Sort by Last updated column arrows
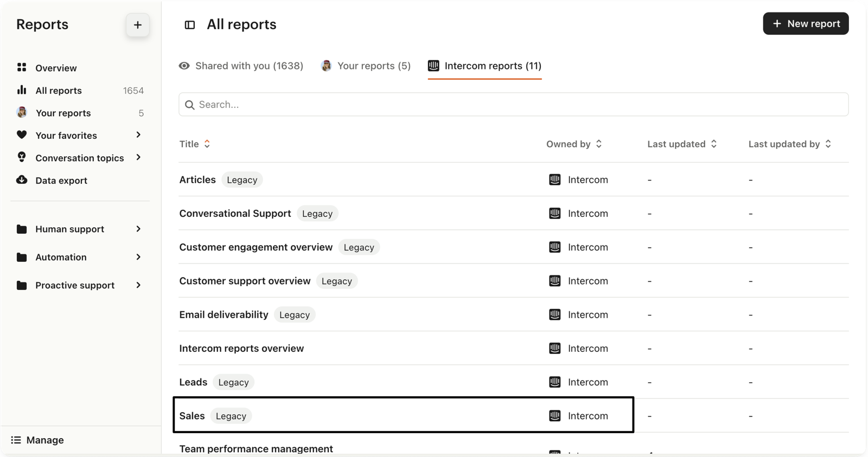Viewport: 868px width, 457px height. (x=714, y=144)
